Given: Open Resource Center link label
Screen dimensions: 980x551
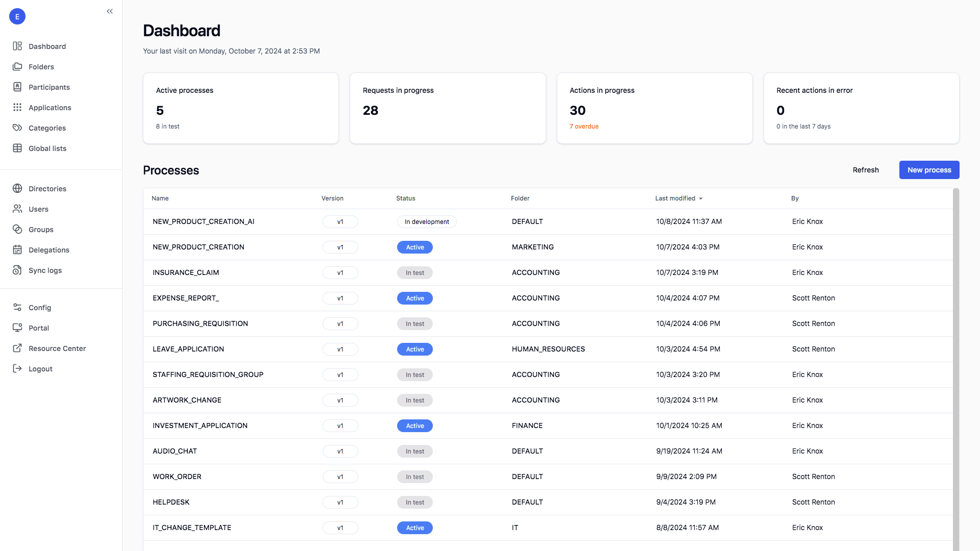Looking at the screenshot, I should point(57,348).
